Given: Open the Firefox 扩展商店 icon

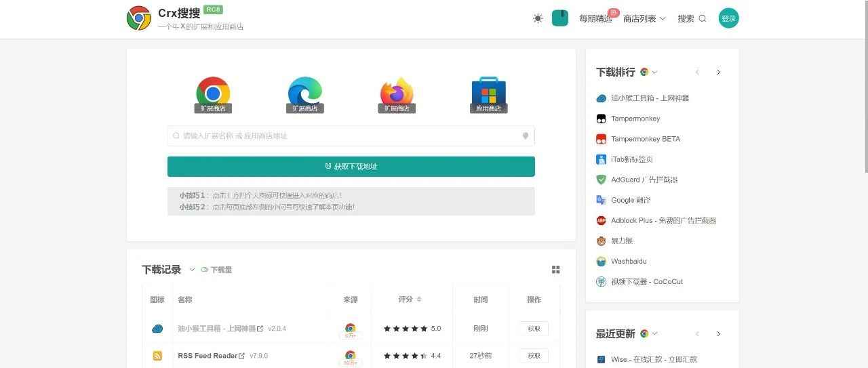Looking at the screenshot, I should pos(397,95).
